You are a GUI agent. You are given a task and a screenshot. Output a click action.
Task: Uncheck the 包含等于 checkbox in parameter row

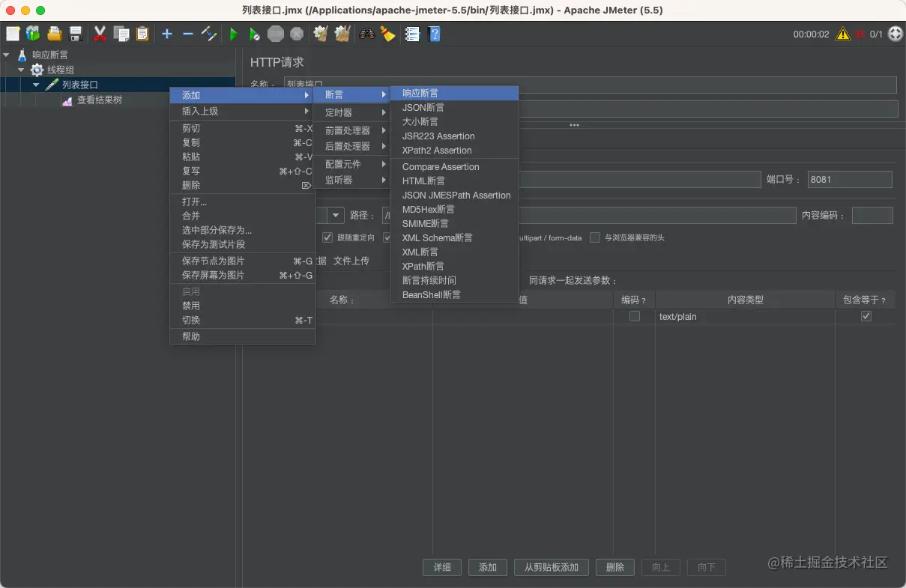pos(866,316)
